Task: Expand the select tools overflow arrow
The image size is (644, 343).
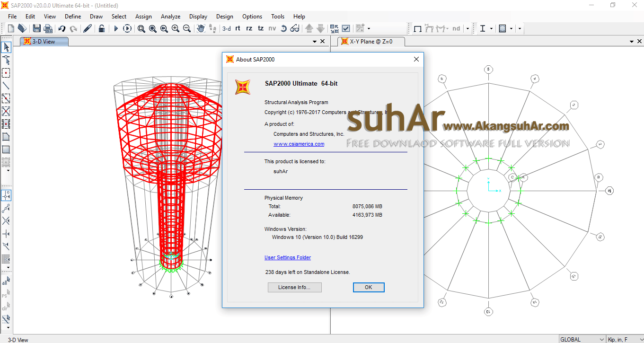Action: pos(8,328)
